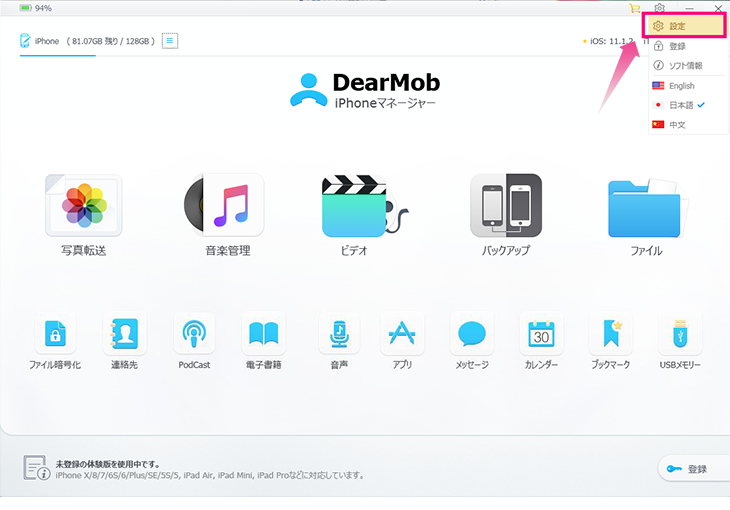The width and height of the screenshot is (730, 510).
Task: Open the ブックマーク bookmark icon
Action: click(611, 333)
